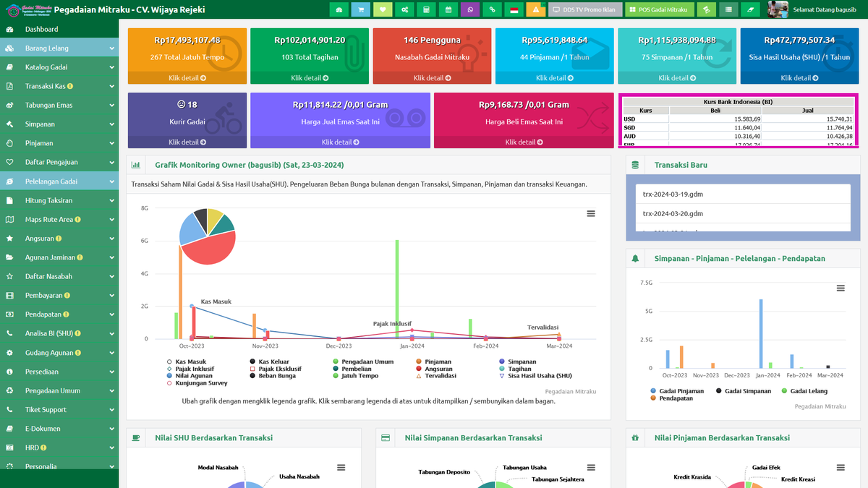Toggle Kas Masuk legend series
The height and width of the screenshot is (488, 868).
coord(186,361)
